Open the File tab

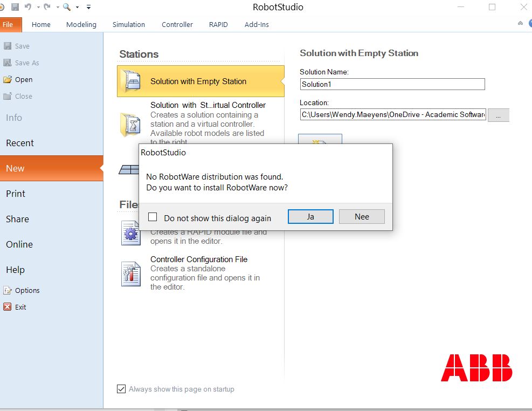coord(11,25)
